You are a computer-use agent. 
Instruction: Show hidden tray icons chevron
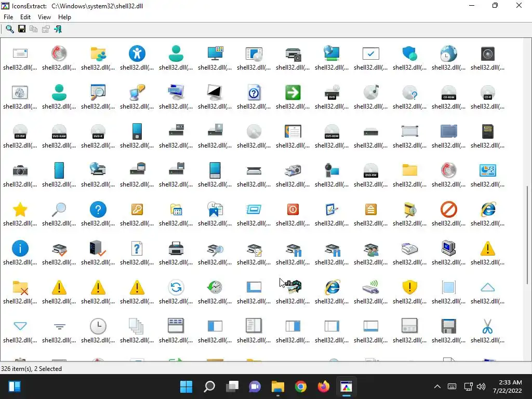click(437, 387)
